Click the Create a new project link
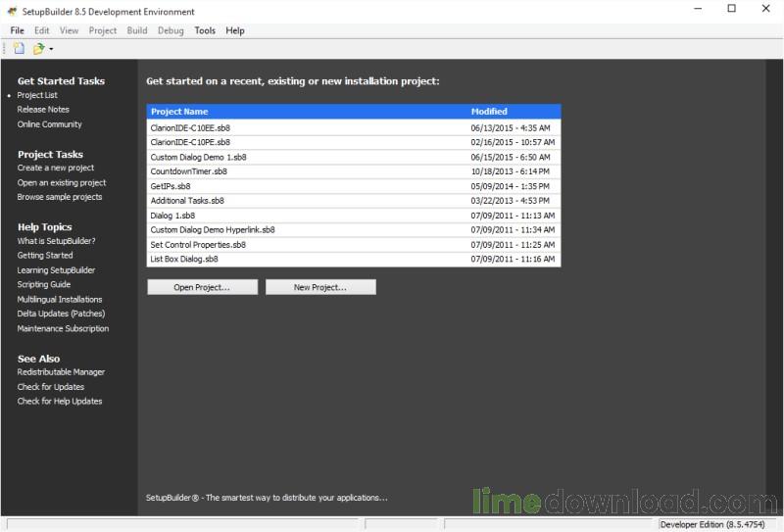The image size is (784, 532). 55,169
